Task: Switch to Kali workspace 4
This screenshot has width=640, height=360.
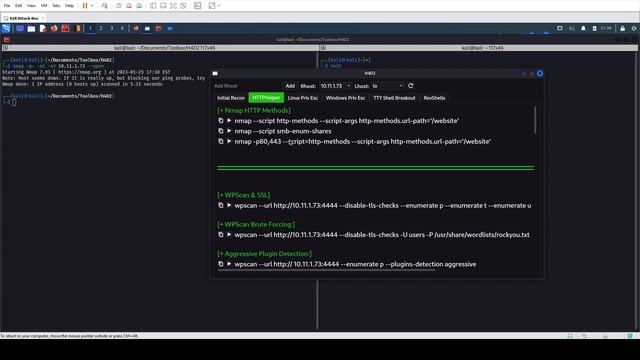Action: point(122,28)
